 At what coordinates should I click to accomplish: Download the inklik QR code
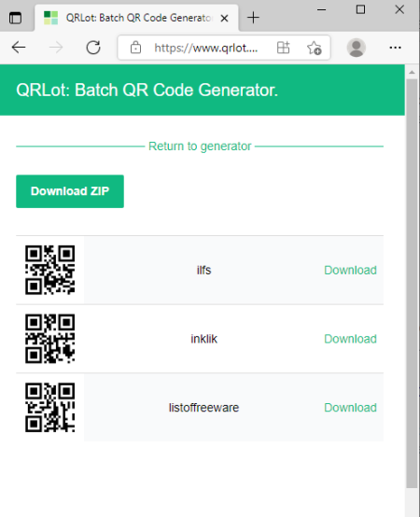350,339
